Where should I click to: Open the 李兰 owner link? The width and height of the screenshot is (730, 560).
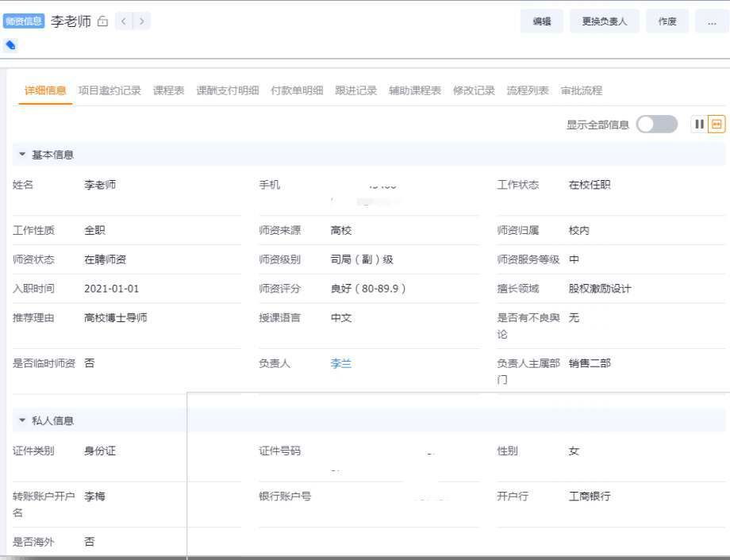pos(340,363)
